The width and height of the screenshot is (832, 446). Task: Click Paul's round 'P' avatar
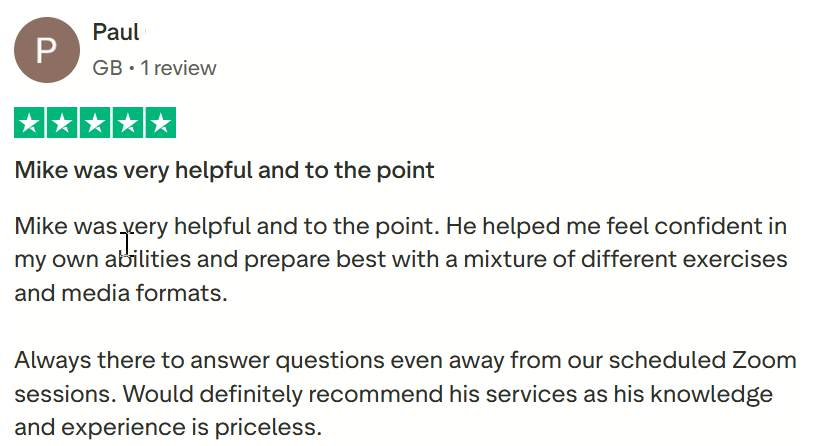point(47,50)
